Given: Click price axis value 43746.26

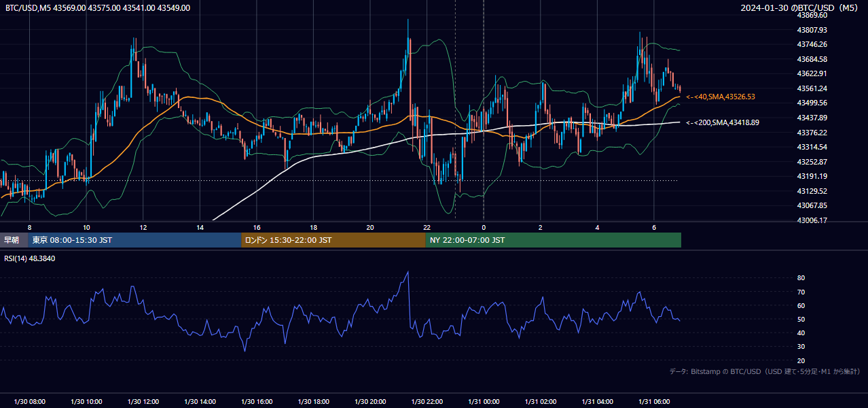Looking at the screenshot, I should click(812, 44).
